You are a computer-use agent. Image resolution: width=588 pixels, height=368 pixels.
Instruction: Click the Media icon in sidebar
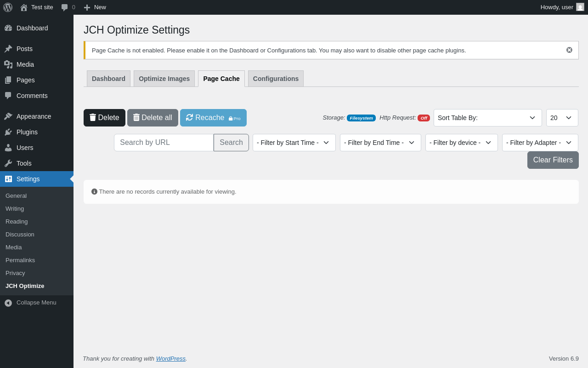click(x=8, y=64)
